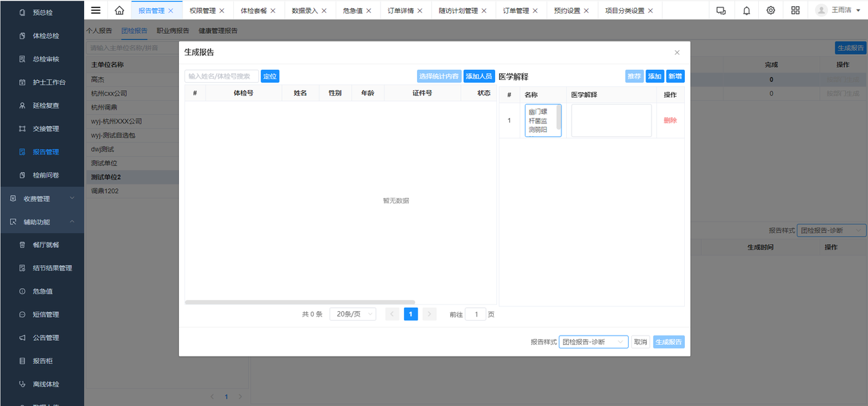The width and height of the screenshot is (868, 406).
Task: Open 报告样式 dropdown in dialog footer
Action: (x=593, y=342)
